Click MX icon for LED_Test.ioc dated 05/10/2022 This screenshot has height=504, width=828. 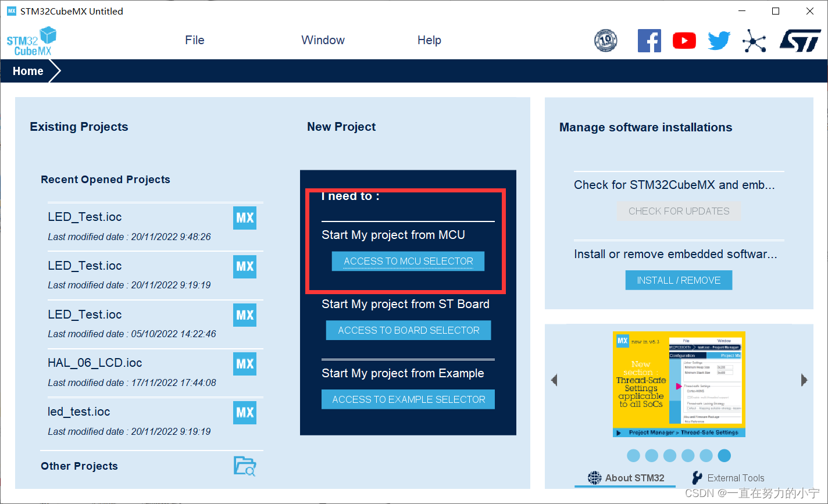click(245, 315)
